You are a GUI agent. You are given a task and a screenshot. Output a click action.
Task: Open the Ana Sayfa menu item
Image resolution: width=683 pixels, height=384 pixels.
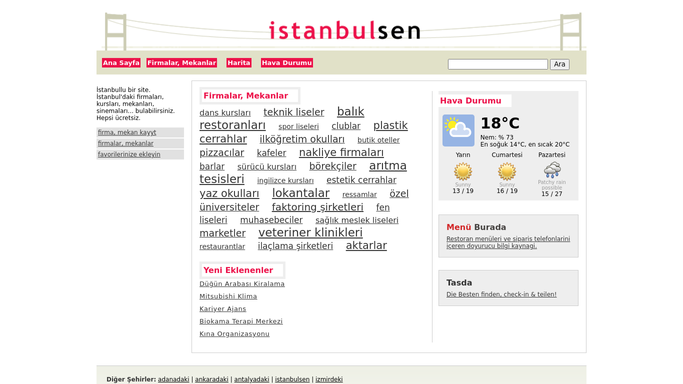[121, 63]
